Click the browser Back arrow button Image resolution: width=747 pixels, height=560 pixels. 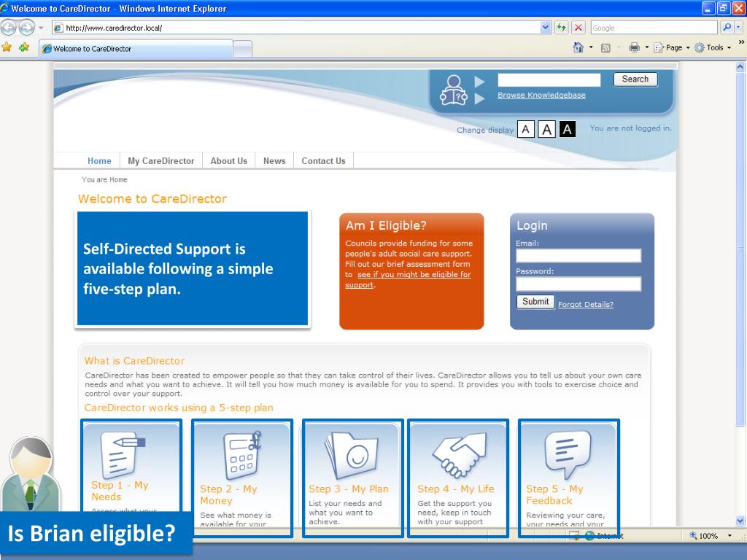[9, 28]
